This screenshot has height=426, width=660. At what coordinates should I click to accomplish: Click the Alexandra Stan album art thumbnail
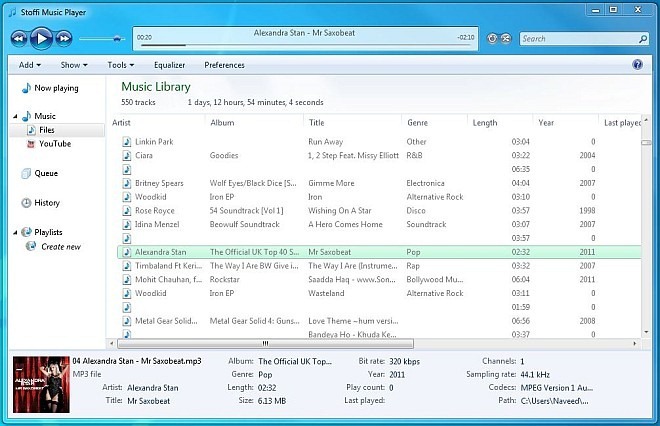(41, 384)
